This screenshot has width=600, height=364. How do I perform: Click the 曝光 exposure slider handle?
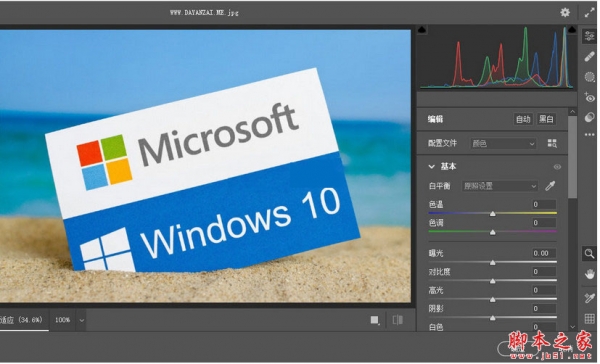pyautogui.click(x=493, y=263)
